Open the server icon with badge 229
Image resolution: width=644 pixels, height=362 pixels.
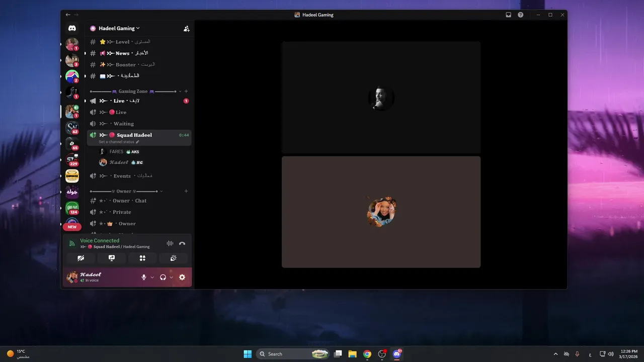[72, 160]
